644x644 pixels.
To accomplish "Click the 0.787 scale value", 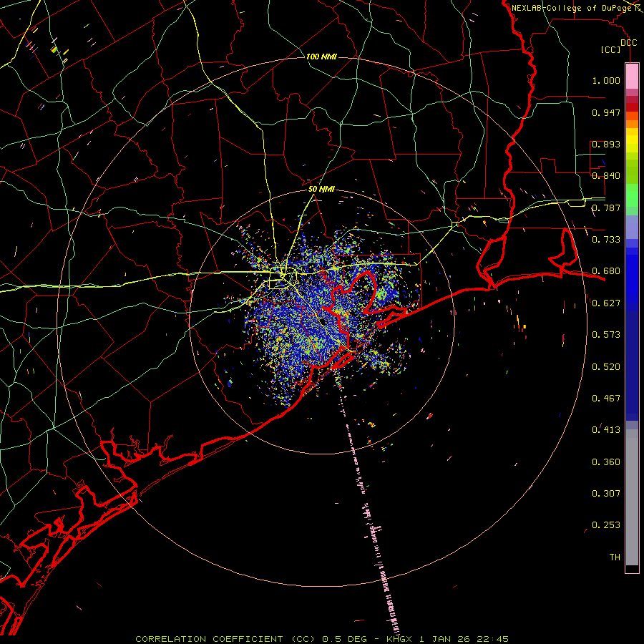I will click(x=606, y=208).
